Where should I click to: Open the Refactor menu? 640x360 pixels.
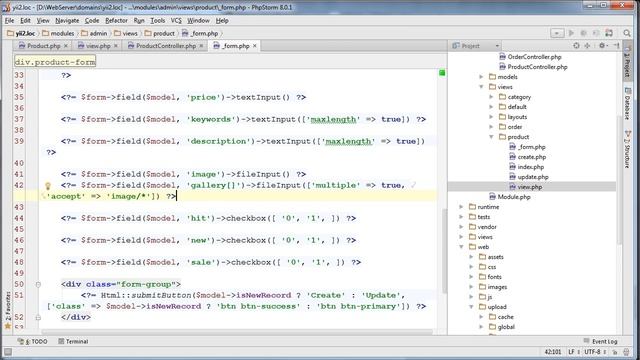tap(116, 20)
